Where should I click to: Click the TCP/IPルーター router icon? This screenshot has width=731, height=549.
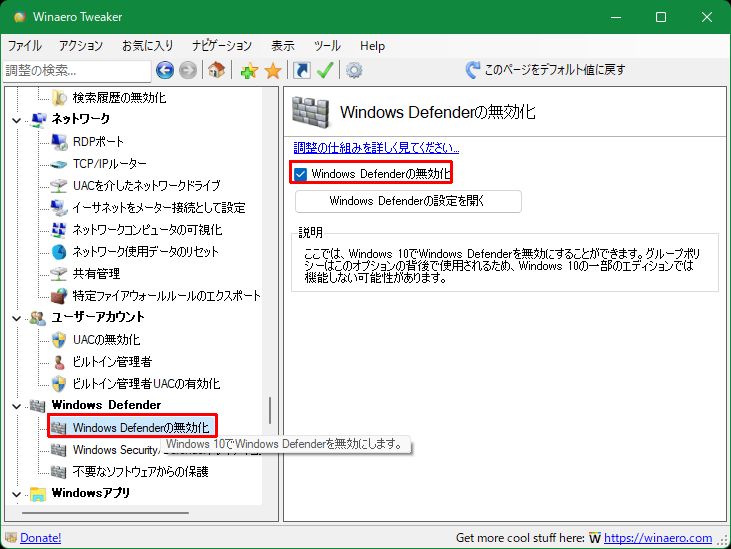(59, 164)
